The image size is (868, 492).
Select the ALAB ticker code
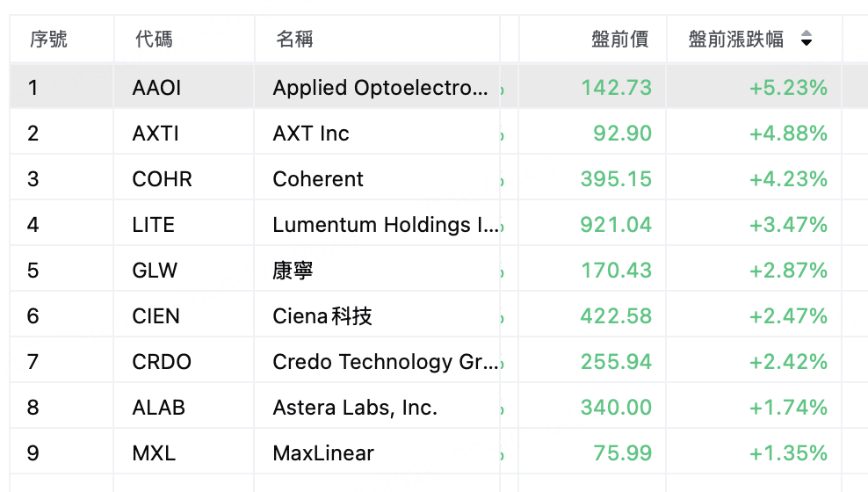click(158, 408)
